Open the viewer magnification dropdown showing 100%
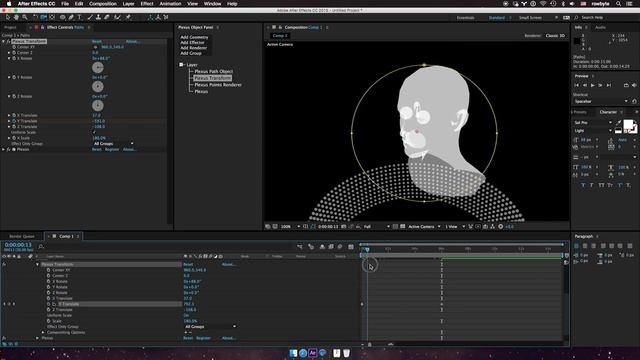The image size is (640, 360). [x=289, y=227]
